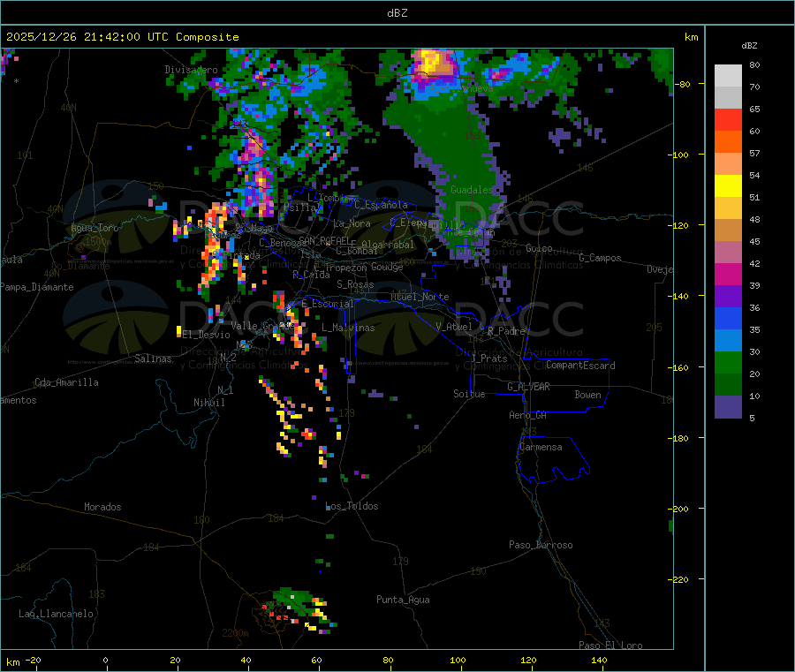Click the 2025/12/26 21:42:00 UTC Composite timestamp
Image resolution: width=795 pixels, height=672 pixels.
coord(122,37)
